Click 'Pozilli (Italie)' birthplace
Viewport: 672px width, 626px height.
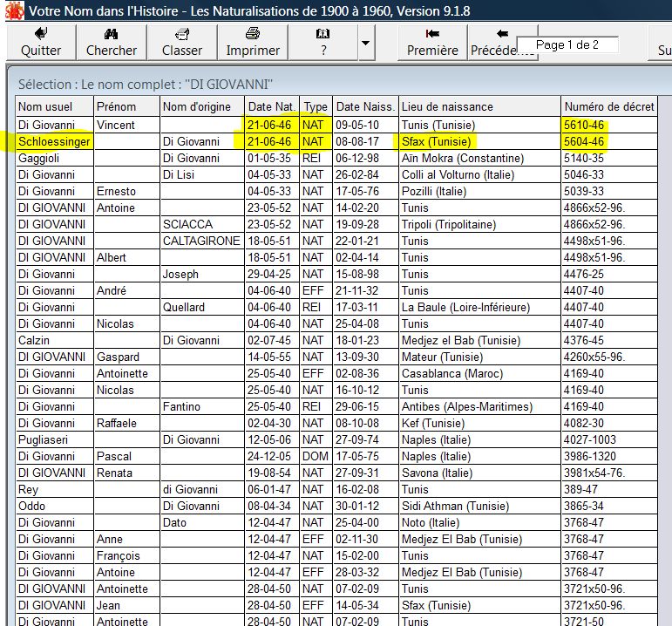coord(479,191)
